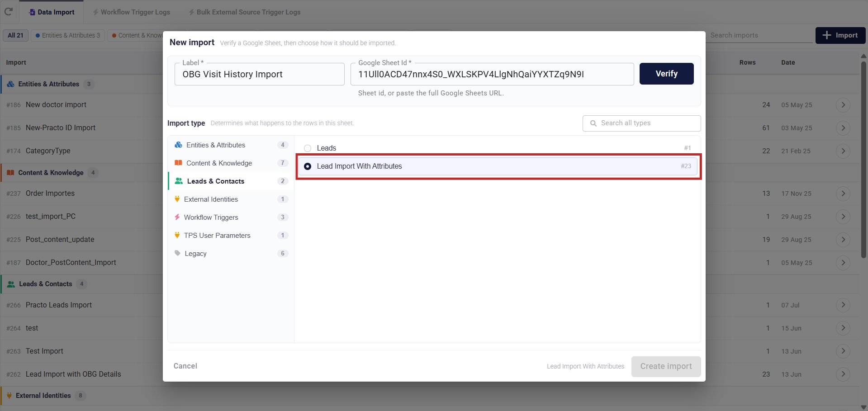The image size is (868, 411).
Task: Cancel the New import dialog
Action: [185, 366]
